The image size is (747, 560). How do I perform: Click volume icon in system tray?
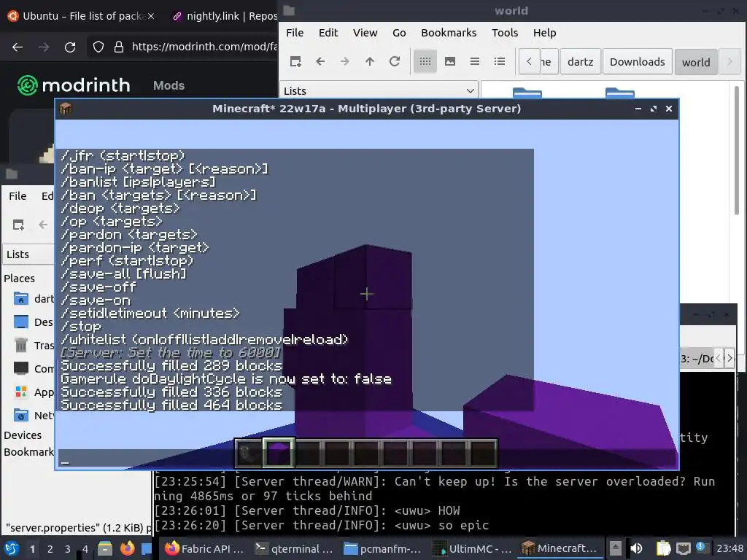click(636, 548)
